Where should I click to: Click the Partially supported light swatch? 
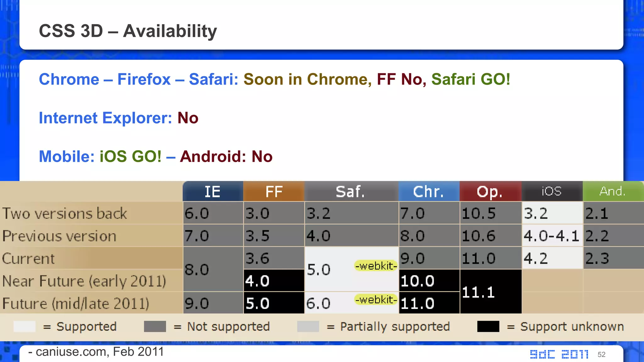(308, 326)
